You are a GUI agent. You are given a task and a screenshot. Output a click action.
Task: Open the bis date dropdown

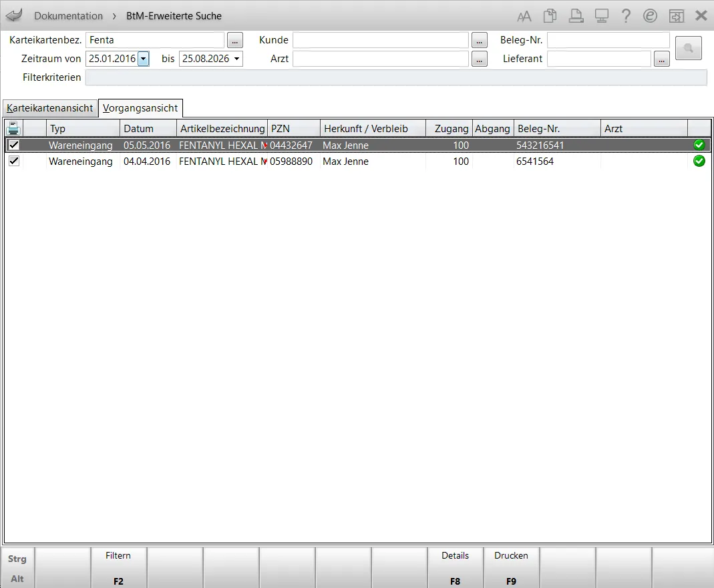[237, 59]
